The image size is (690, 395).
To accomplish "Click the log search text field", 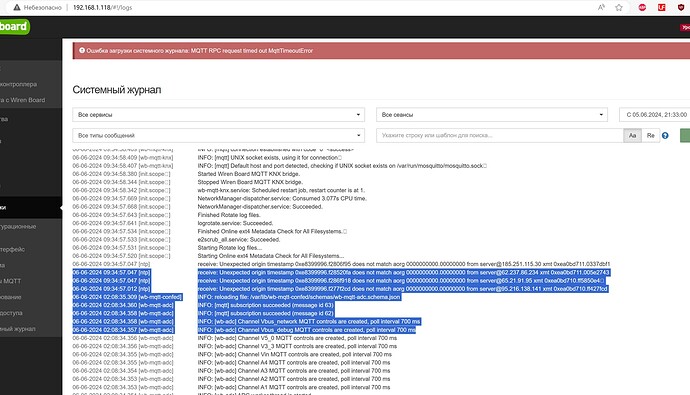I will click(500, 135).
